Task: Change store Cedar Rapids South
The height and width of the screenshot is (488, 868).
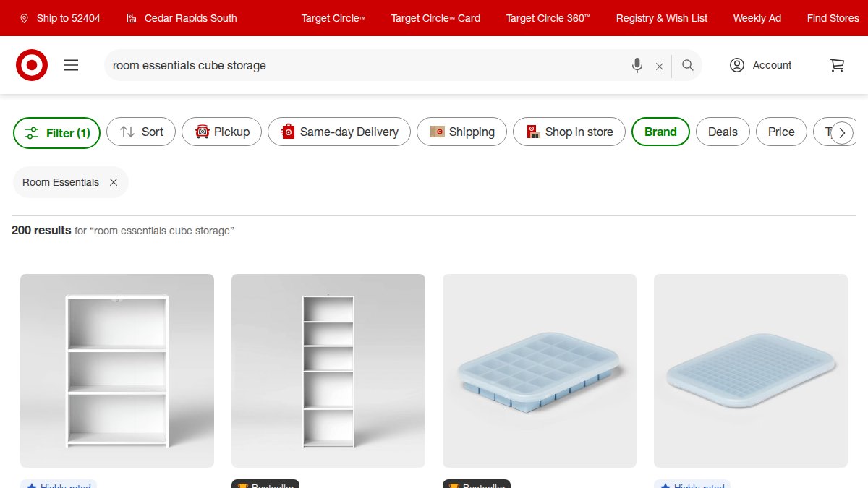Action: click(x=182, y=18)
